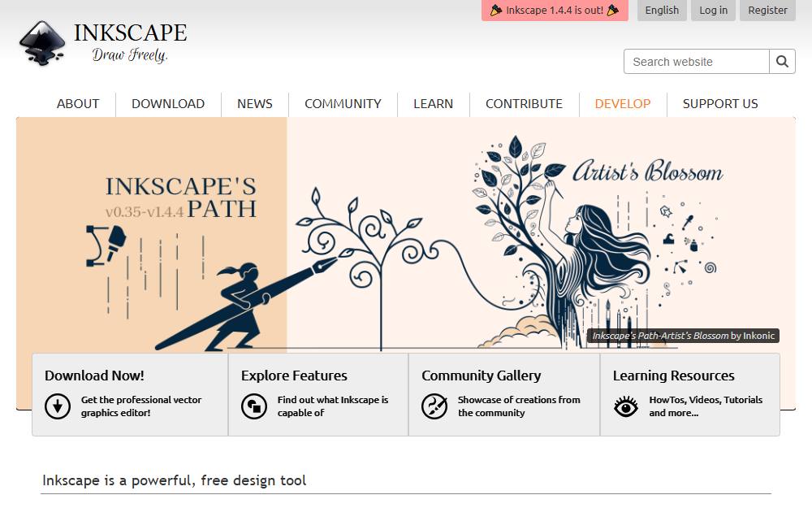Click the Learning Resources eye icon
The height and width of the screenshot is (508, 812).
[625, 406]
